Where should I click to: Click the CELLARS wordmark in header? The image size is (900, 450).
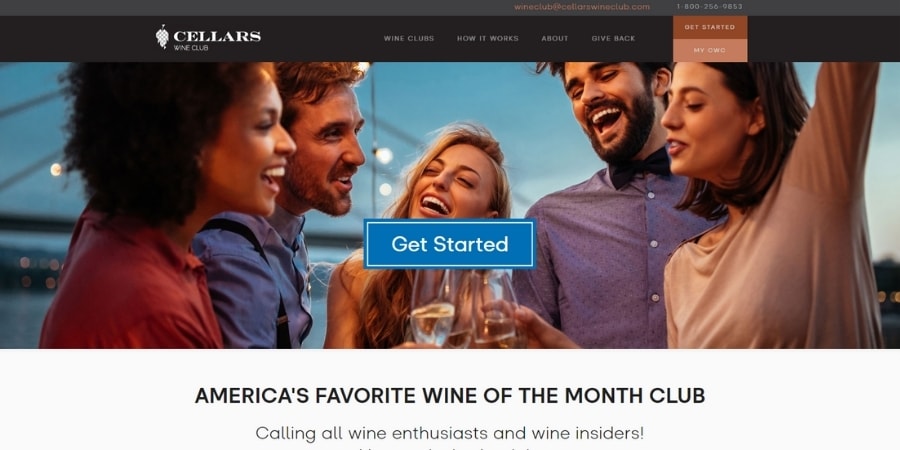click(217, 36)
